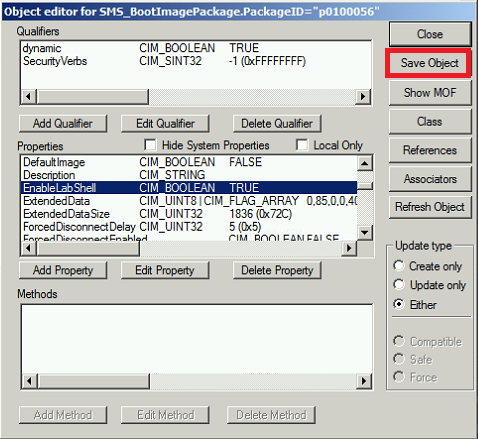This screenshot has width=478, height=439.
Task: Select Create only update type
Action: click(399, 266)
